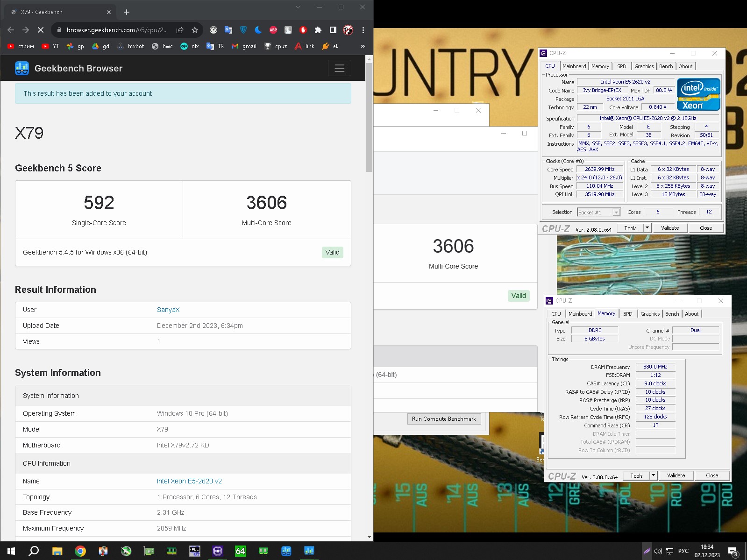Open the Extensions puzzle piece menu

318,30
